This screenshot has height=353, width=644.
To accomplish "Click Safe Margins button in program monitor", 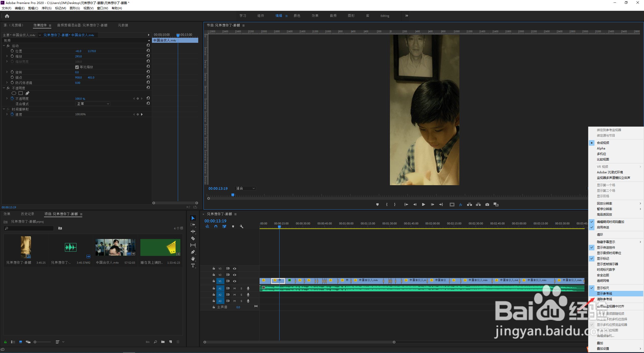I will pyautogui.click(x=452, y=205).
